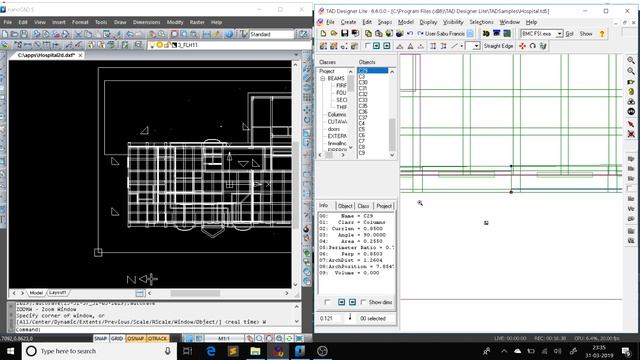Click the light bulb icon in the layer box

153,45
